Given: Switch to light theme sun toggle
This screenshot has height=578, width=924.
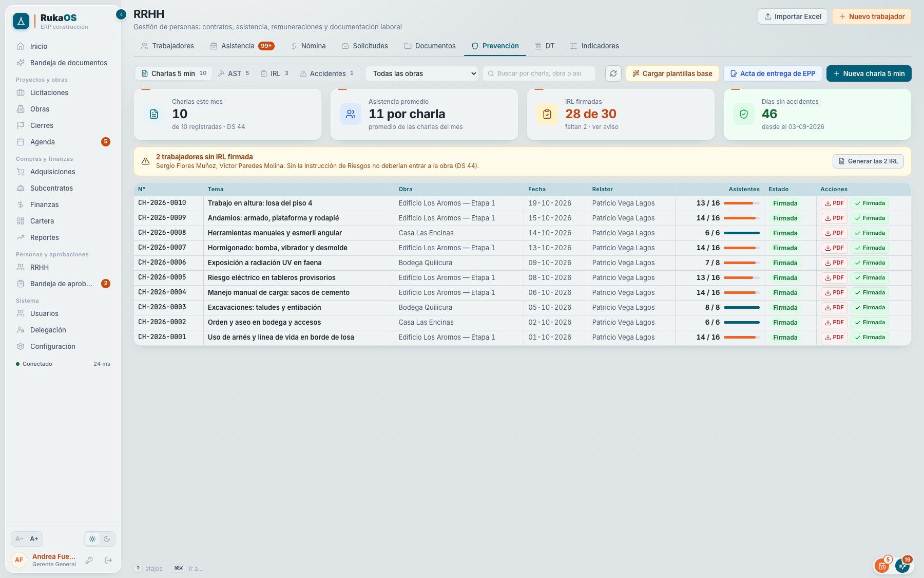Looking at the screenshot, I should pyautogui.click(x=92, y=539).
